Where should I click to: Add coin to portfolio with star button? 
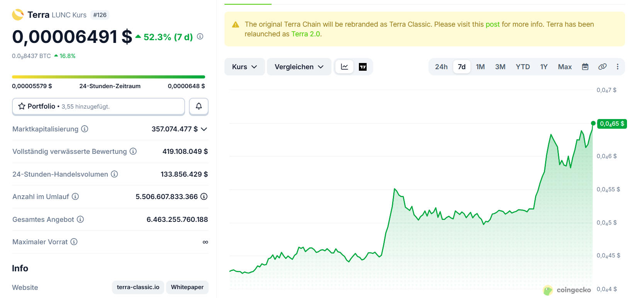(99, 106)
